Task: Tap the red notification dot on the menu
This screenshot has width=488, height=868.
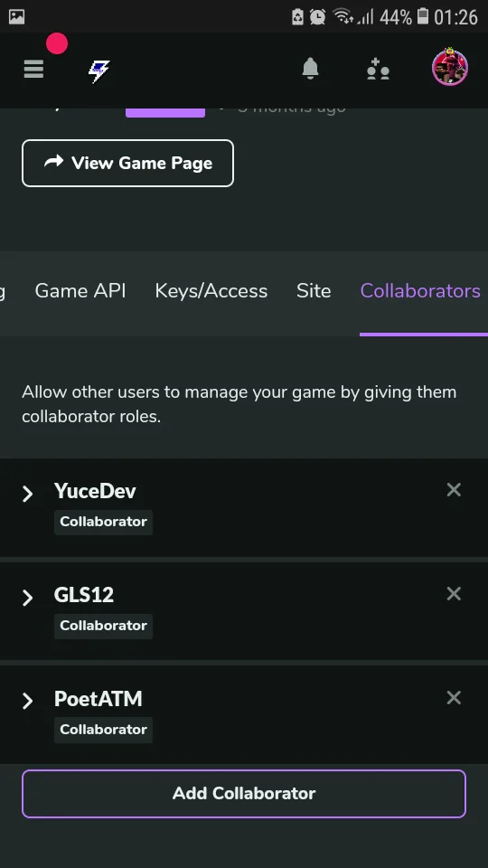Action: (x=57, y=43)
